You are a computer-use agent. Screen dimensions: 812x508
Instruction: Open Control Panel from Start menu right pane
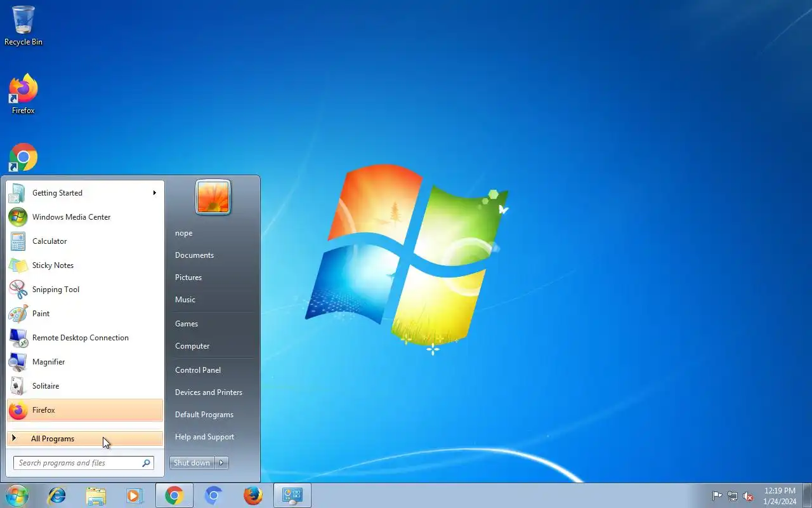pyautogui.click(x=198, y=370)
